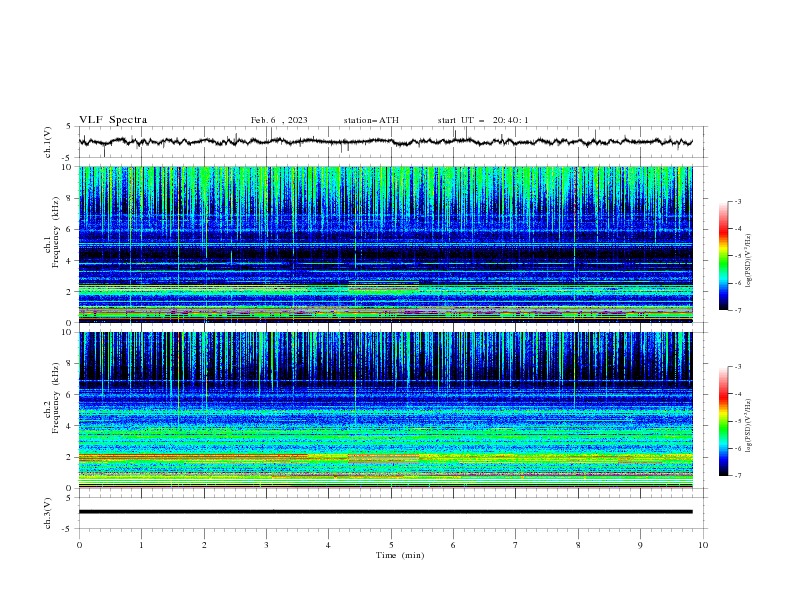Click inside the ch.2 spectrogram panel

385,410
